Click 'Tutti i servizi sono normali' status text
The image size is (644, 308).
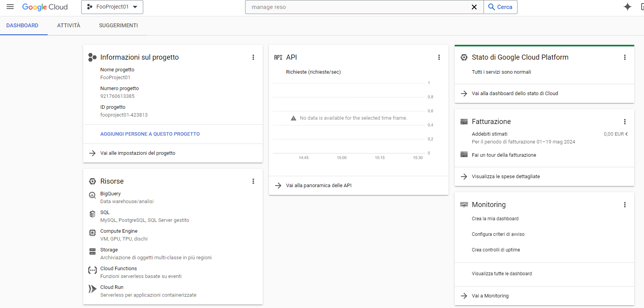pos(502,72)
